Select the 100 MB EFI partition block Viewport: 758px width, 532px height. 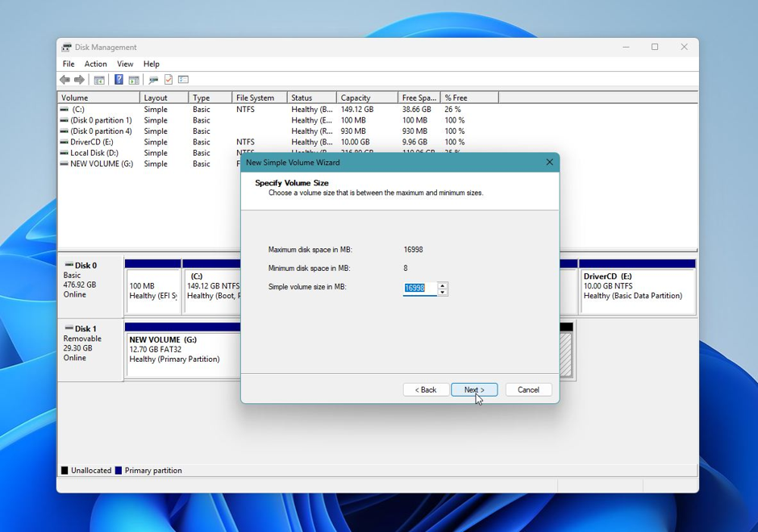click(x=152, y=287)
